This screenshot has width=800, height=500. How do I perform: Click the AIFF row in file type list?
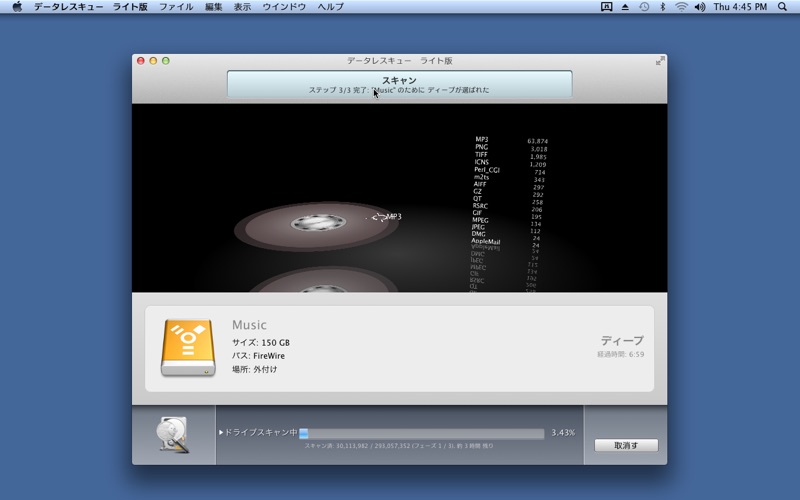pyautogui.click(x=511, y=185)
